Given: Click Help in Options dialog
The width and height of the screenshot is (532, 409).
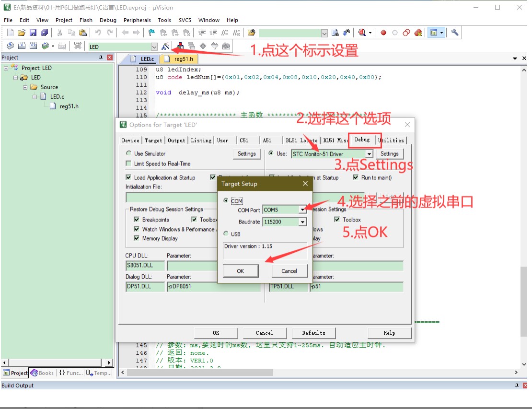Looking at the screenshot, I should [389, 333].
